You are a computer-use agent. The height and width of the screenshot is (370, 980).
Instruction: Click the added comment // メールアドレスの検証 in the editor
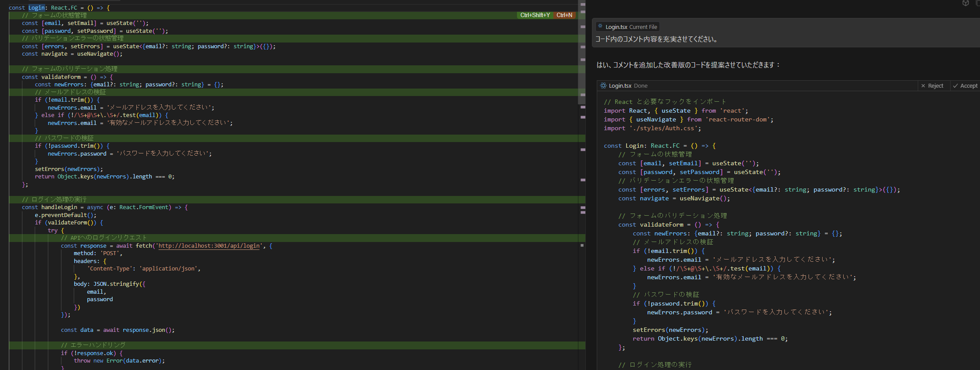(x=71, y=92)
